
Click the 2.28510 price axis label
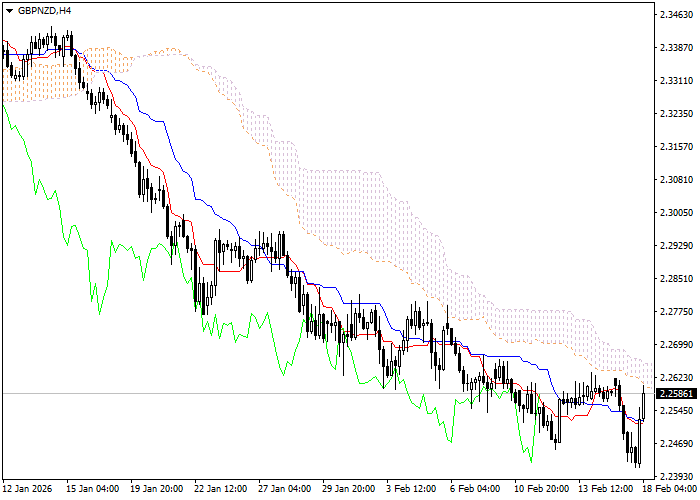pos(676,279)
